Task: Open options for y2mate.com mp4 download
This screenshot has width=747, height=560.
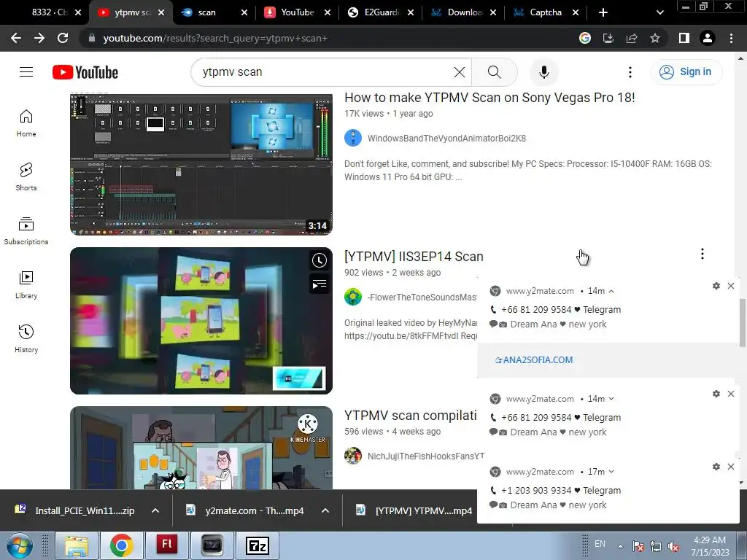Action: pyautogui.click(x=325, y=510)
